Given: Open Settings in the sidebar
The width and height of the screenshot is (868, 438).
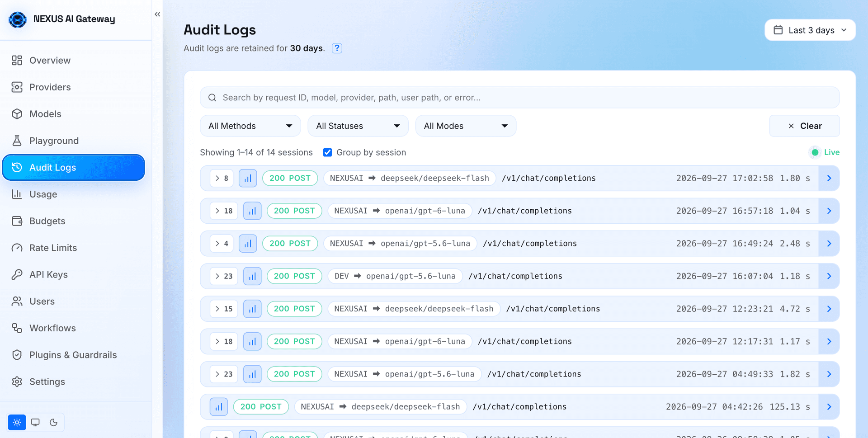Looking at the screenshot, I should (x=74, y=381).
